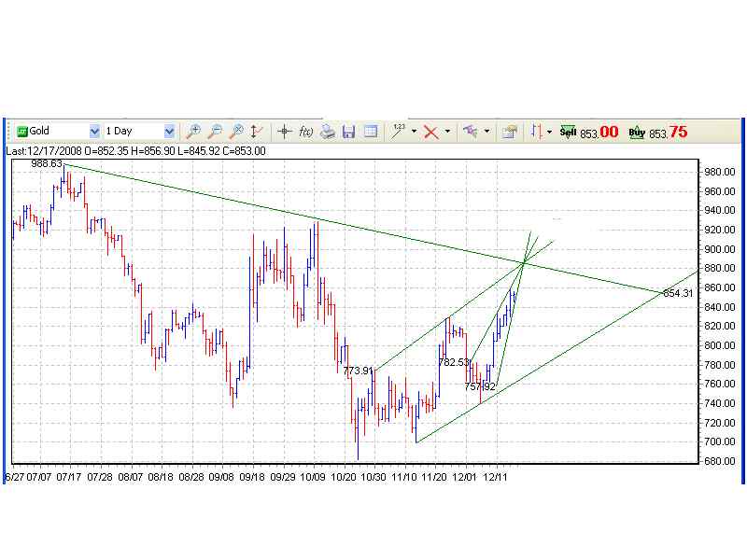747x560 pixels.
Task: Open the chart properties icon
Action: [509, 132]
